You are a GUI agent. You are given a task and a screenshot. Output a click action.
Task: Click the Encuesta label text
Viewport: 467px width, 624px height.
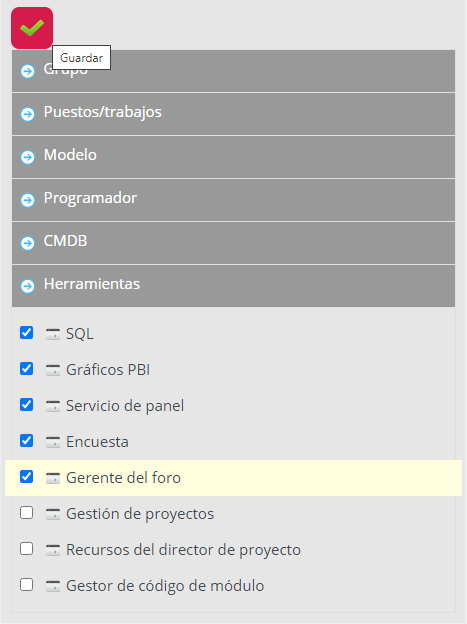[x=97, y=442]
